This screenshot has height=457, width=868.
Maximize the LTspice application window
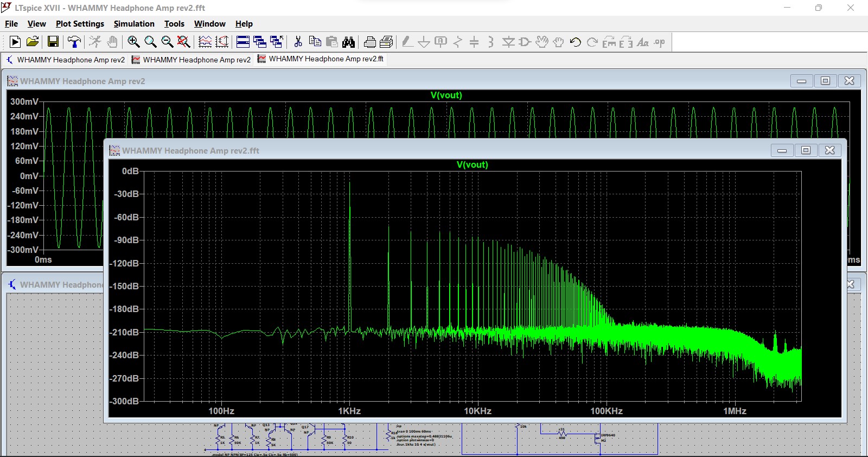(x=819, y=8)
